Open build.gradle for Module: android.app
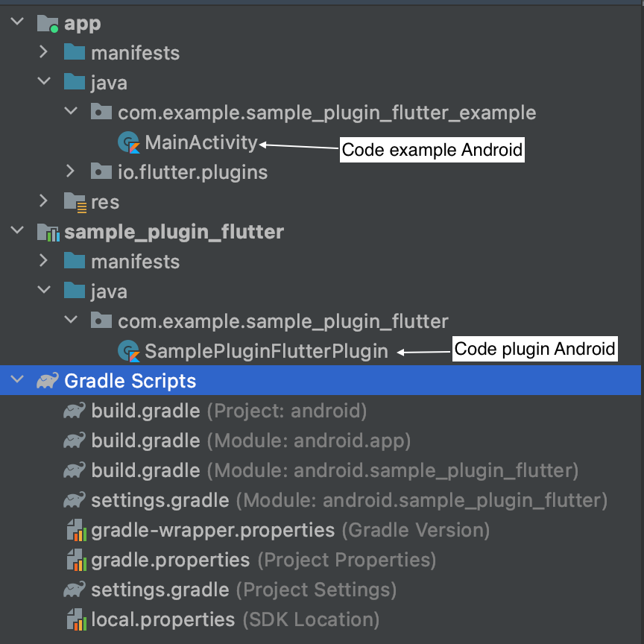The image size is (644, 644). [145, 441]
